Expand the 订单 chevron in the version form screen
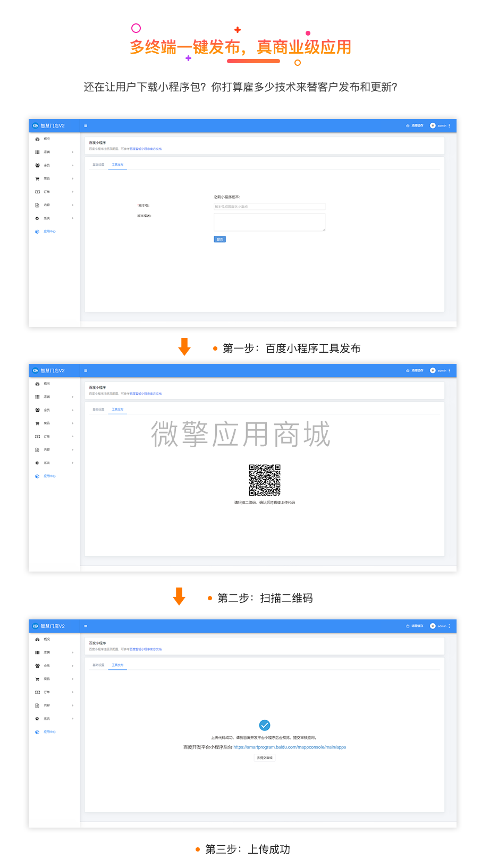The height and width of the screenshot is (868, 481). tap(73, 192)
